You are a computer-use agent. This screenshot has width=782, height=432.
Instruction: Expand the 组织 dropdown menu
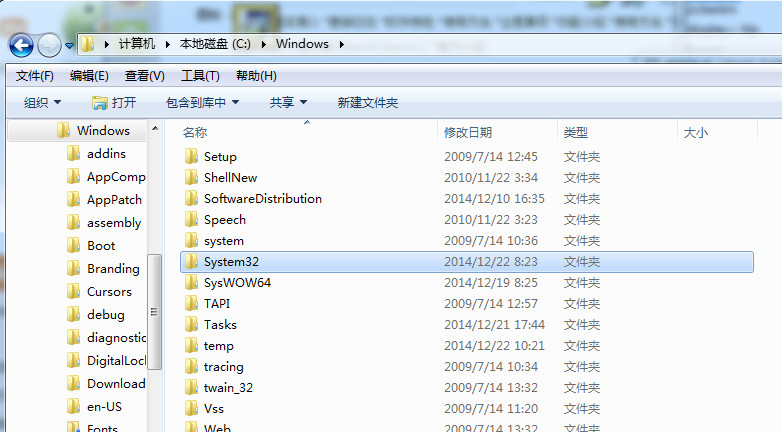[42, 103]
